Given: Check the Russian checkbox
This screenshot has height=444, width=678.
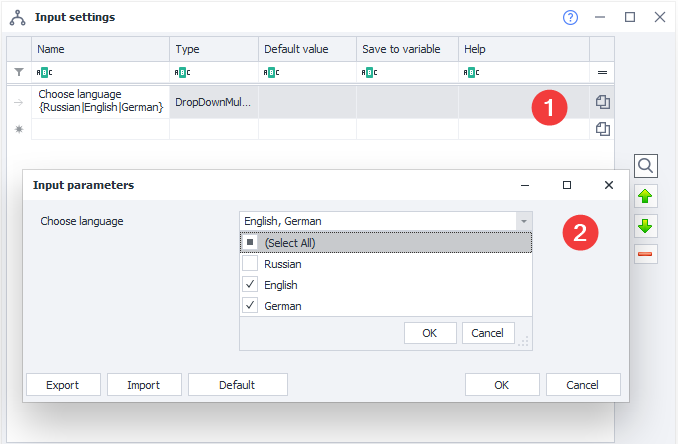Looking at the screenshot, I should pyautogui.click(x=250, y=264).
